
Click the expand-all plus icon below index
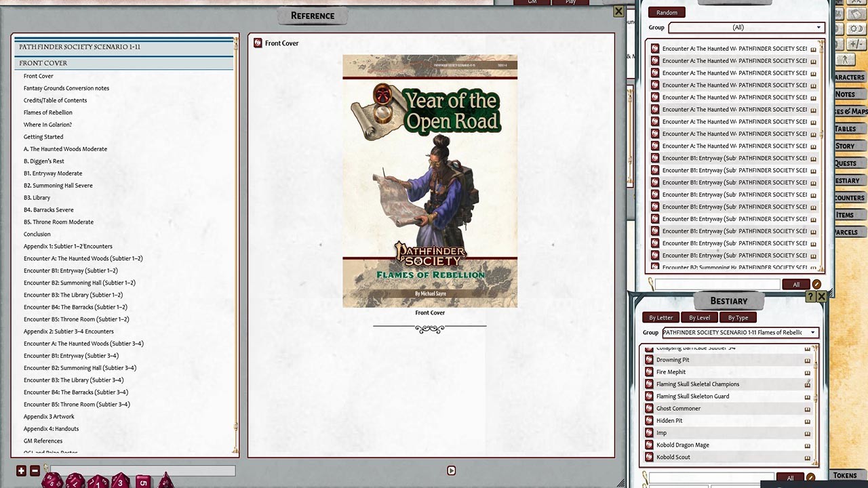tap(21, 470)
